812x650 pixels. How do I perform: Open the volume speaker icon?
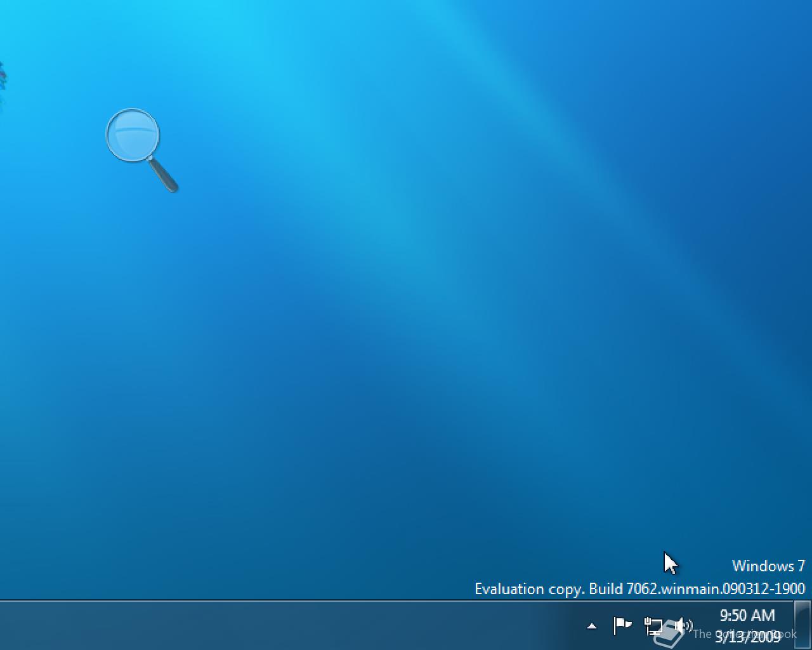(683, 626)
